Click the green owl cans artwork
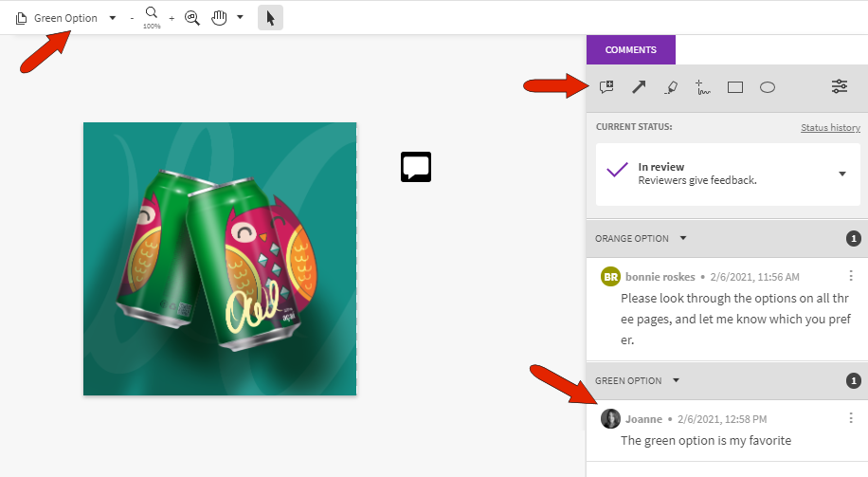The image size is (868, 477). click(x=220, y=259)
